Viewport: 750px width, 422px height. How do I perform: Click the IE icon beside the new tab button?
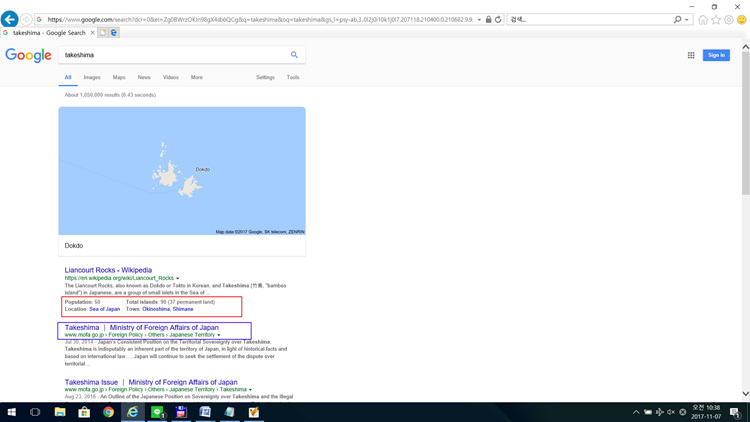coord(114,33)
